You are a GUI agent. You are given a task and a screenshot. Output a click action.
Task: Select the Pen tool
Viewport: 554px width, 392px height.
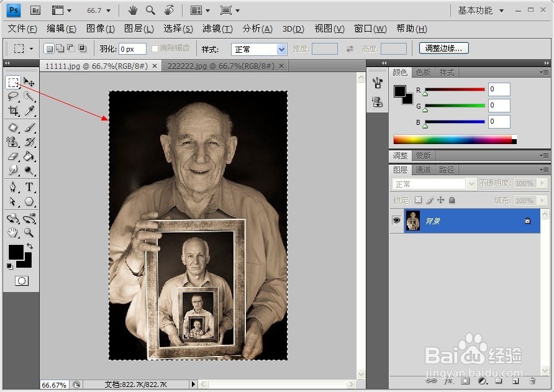coord(12,187)
